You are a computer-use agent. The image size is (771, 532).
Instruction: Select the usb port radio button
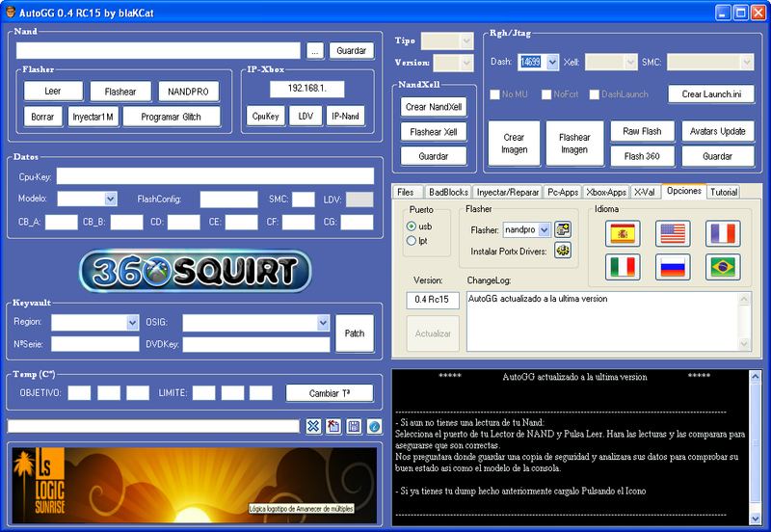[412, 226]
